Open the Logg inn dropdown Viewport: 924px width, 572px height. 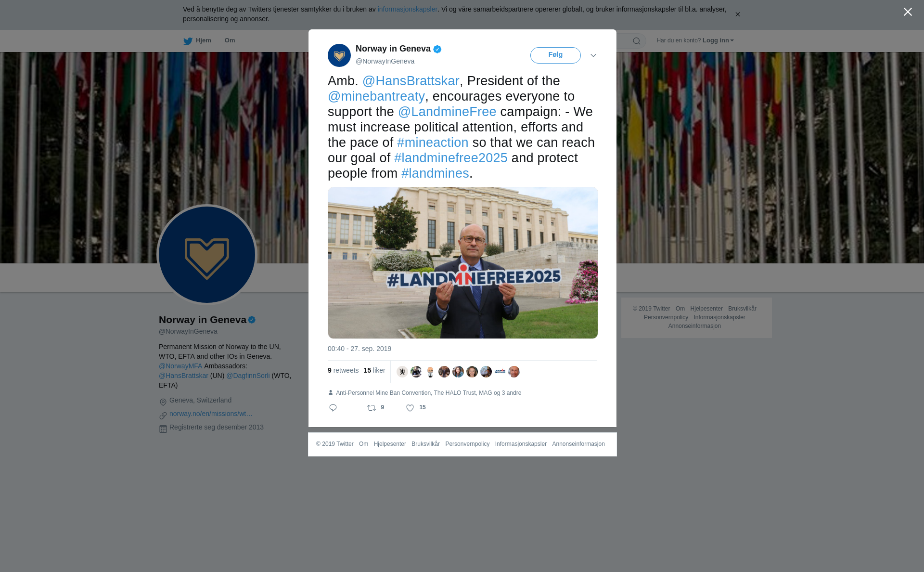click(718, 40)
